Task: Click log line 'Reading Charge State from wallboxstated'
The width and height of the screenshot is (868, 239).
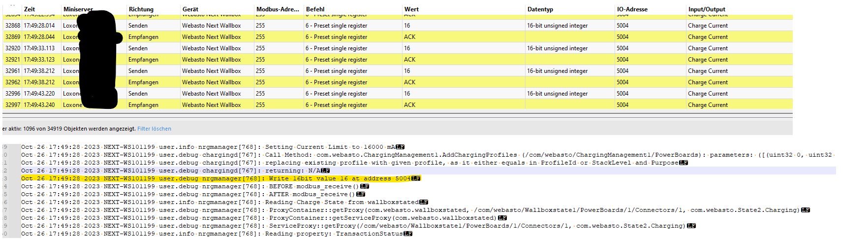Action: [224, 202]
